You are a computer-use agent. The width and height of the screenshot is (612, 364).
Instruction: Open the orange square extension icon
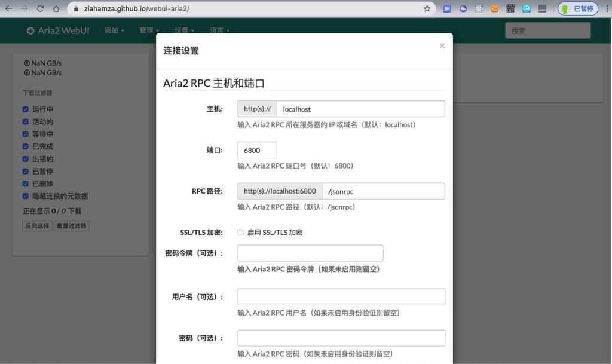click(494, 8)
